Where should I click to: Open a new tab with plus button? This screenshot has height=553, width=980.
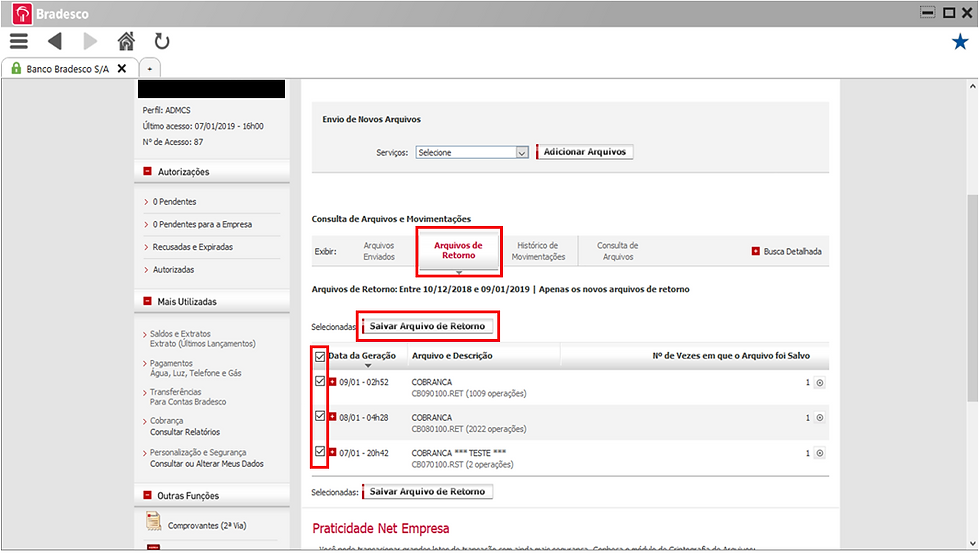[x=149, y=69]
